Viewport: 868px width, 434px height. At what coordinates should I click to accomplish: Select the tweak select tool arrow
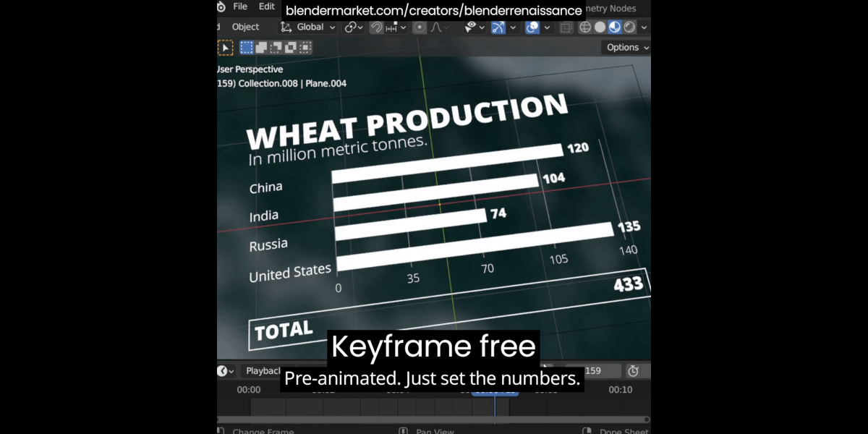coord(226,48)
